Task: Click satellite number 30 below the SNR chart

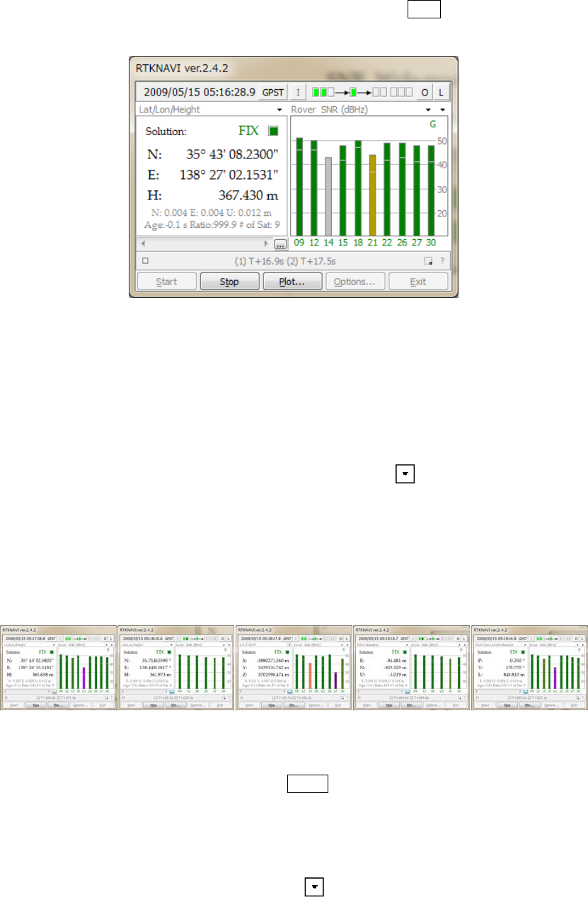Action: pos(431,242)
